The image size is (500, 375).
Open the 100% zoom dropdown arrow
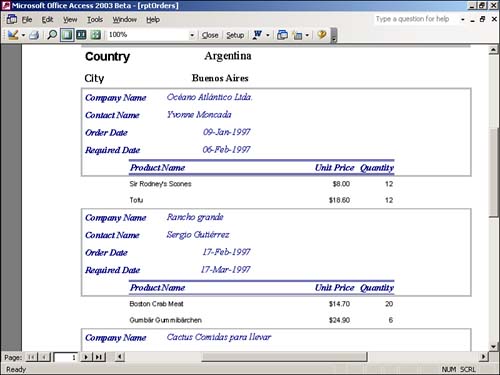[192, 35]
